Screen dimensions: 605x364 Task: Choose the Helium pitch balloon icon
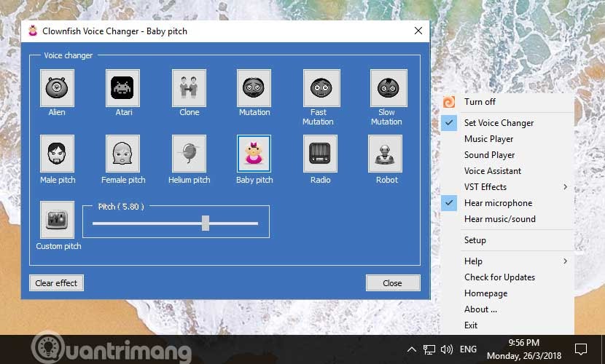click(189, 154)
